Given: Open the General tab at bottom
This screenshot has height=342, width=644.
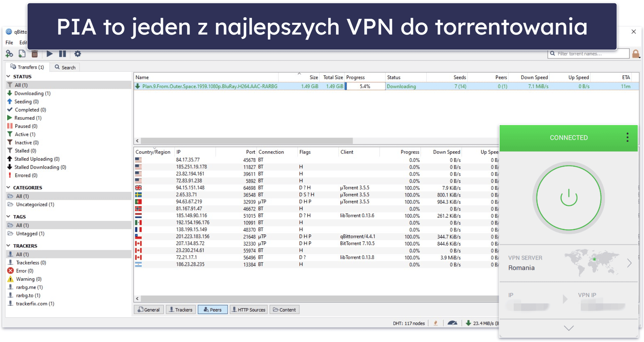Looking at the screenshot, I should 149,310.
